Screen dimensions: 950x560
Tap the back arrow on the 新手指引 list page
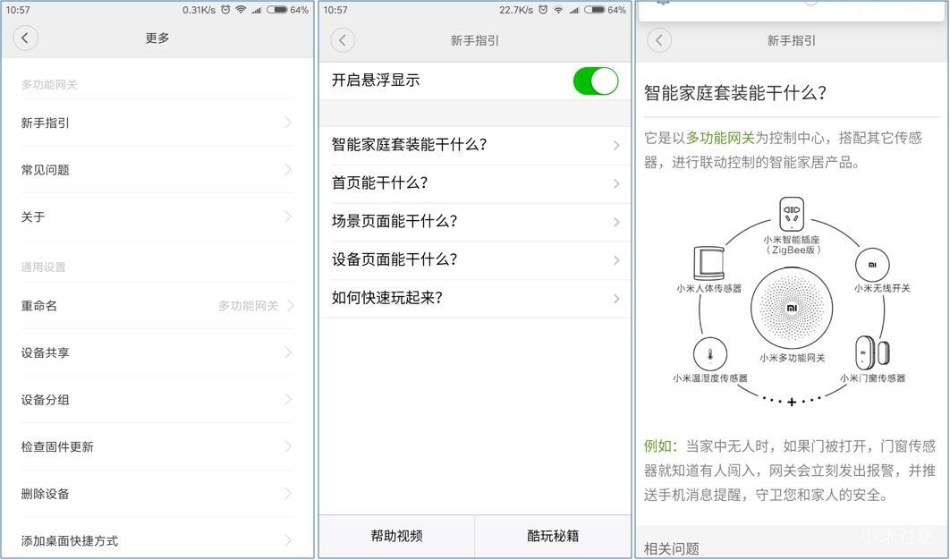tap(342, 40)
